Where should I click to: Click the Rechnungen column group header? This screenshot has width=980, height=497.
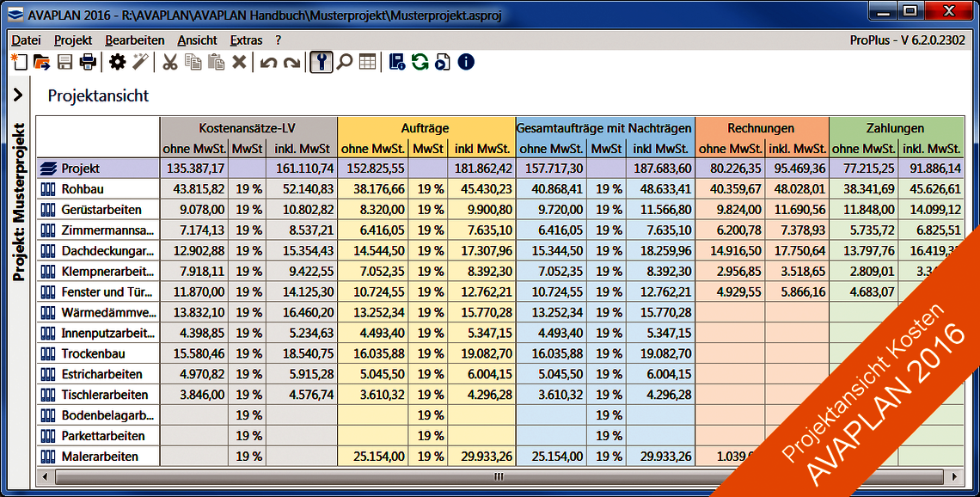pyautogui.click(x=762, y=128)
